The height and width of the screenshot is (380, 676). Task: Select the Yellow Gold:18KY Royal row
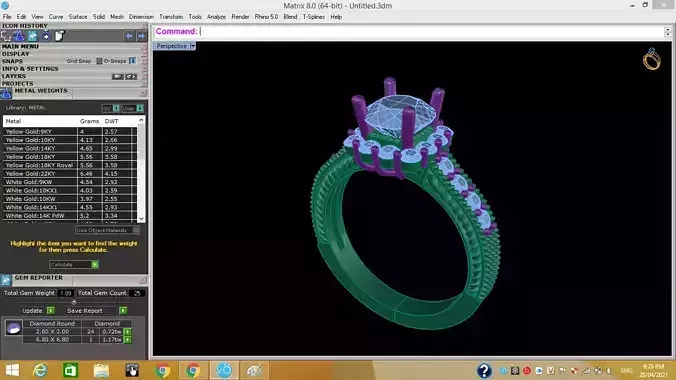[70, 165]
